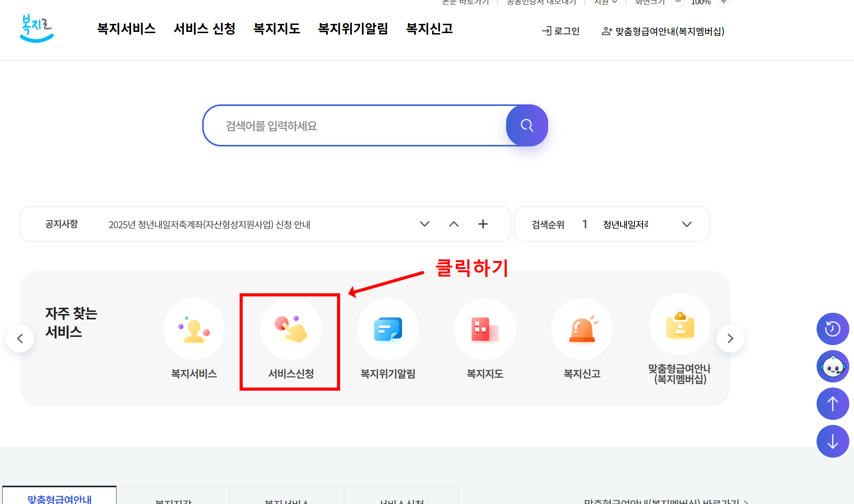Click the magnifier search button
This screenshot has width=854, height=504.
tap(527, 125)
